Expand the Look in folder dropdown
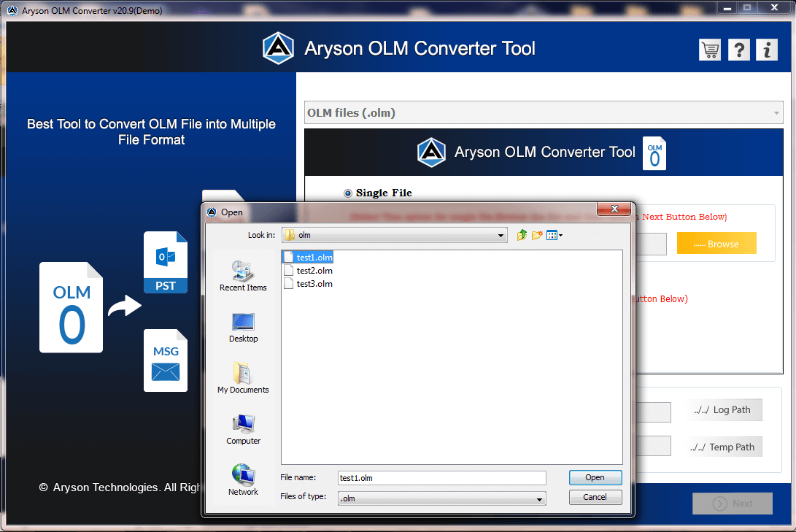 click(501, 234)
